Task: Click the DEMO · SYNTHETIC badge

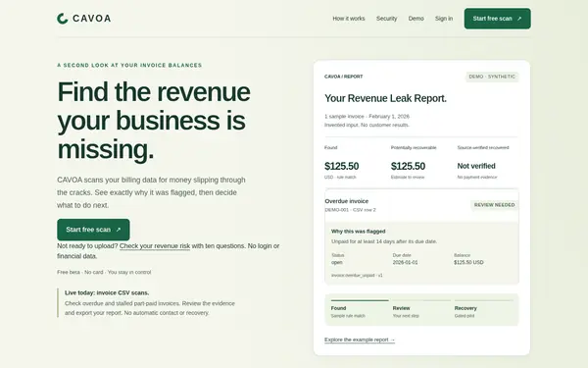Action: pos(492,77)
